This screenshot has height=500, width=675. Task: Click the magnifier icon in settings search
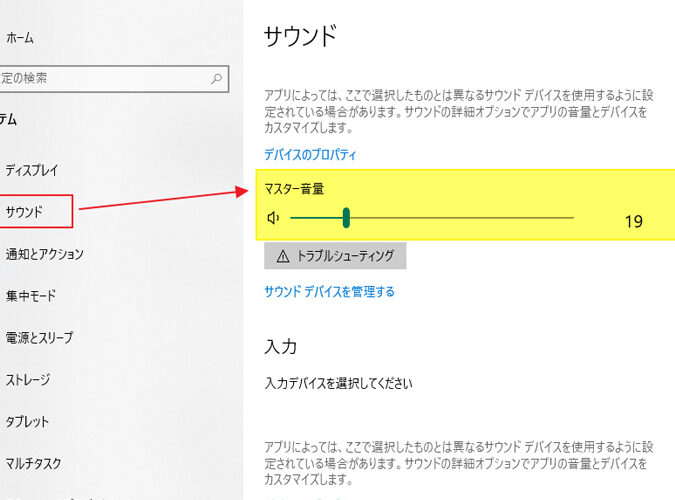click(x=216, y=77)
